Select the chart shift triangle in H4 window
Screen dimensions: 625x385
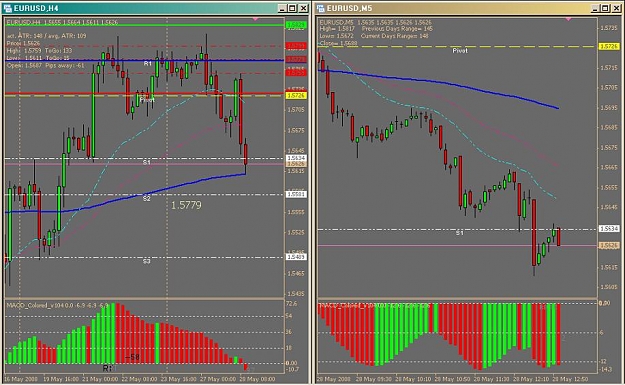[x=256, y=19]
